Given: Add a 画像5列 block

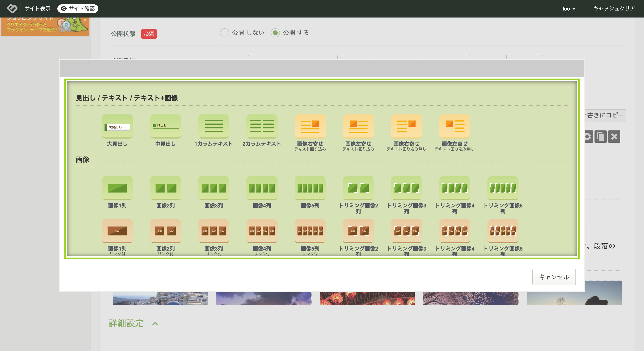Looking at the screenshot, I should tap(310, 188).
